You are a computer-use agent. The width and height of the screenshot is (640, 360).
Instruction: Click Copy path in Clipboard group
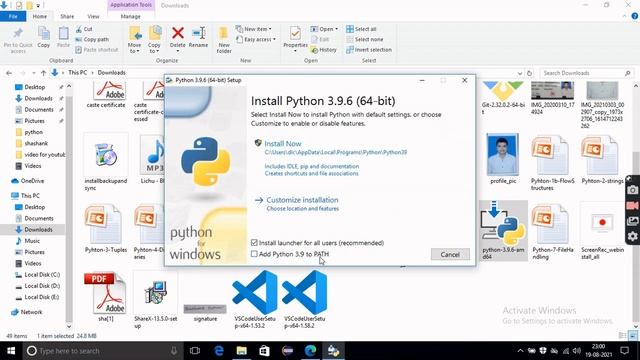[92, 40]
